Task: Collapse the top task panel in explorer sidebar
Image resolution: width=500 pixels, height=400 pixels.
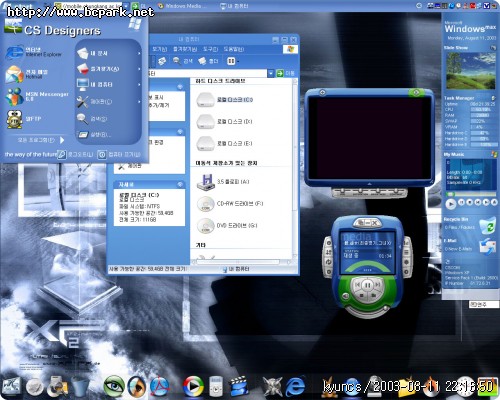Action: point(180,87)
